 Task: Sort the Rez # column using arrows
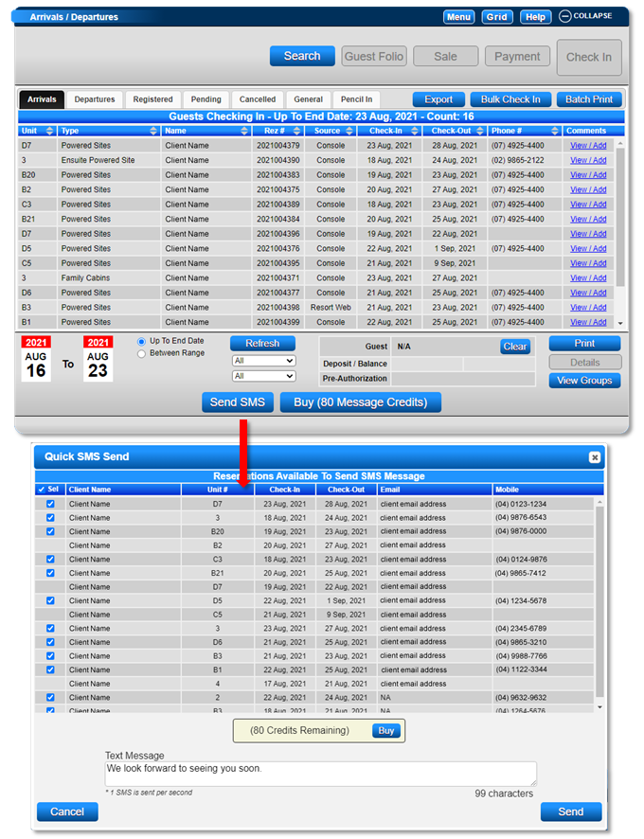click(x=296, y=131)
